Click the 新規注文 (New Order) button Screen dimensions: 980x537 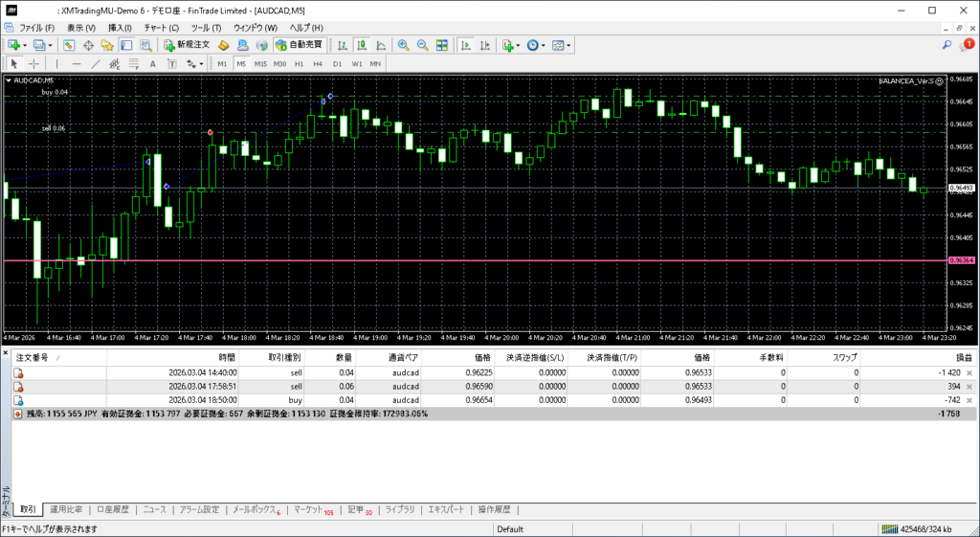[x=185, y=45]
